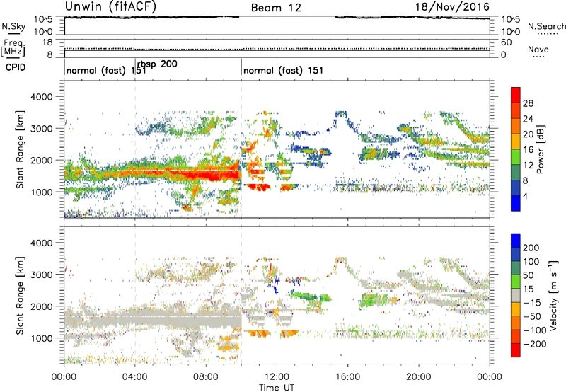The width and height of the screenshot is (566, 392).
Task: Click the peak-shaped echo near 16:00 in power panel
Action: click(x=341, y=121)
